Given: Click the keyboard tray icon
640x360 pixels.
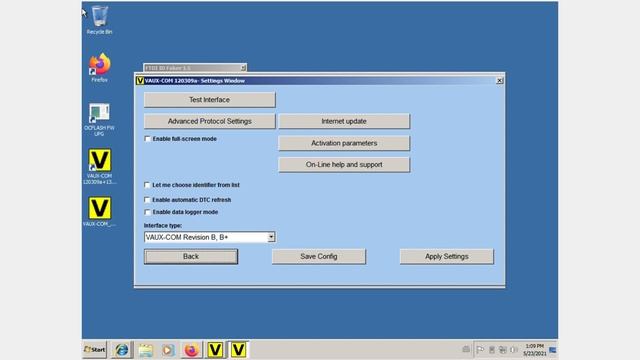Looking at the screenshot, I should point(466,349).
